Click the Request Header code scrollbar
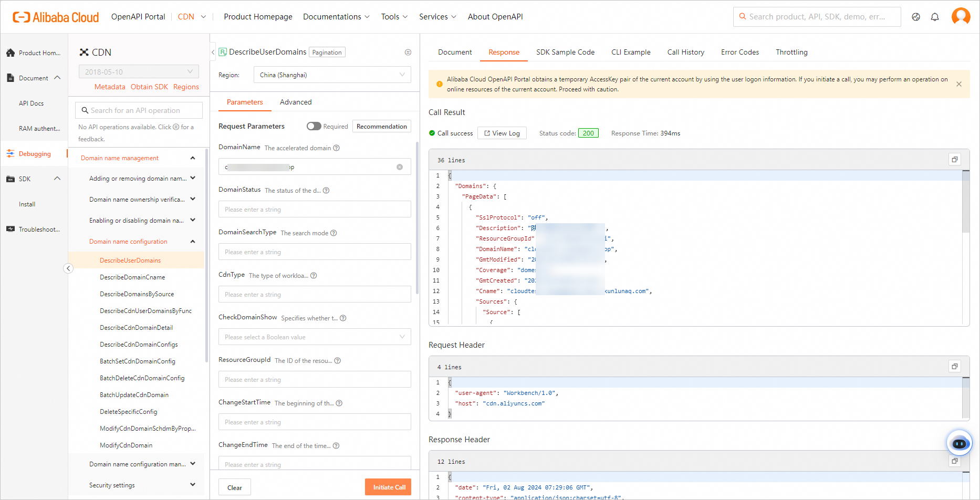Screen dimensions: 980x500 pos(966,397)
